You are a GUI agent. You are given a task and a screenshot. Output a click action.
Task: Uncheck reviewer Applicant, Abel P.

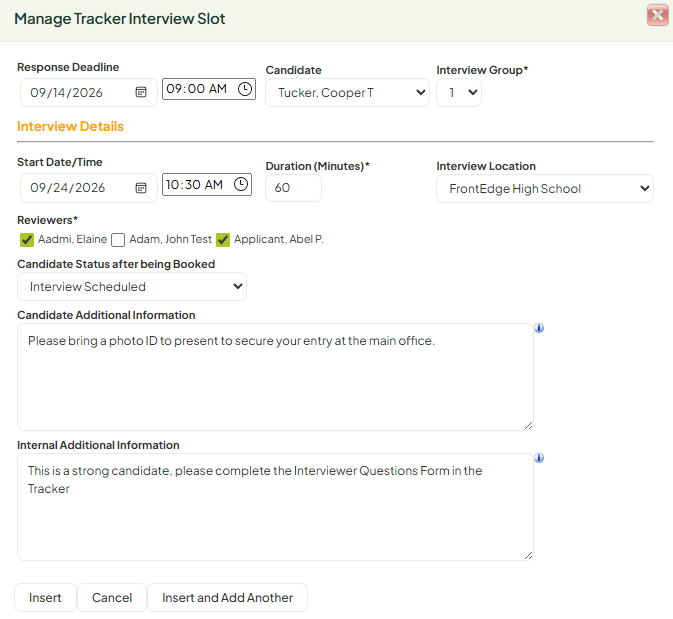pos(223,240)
